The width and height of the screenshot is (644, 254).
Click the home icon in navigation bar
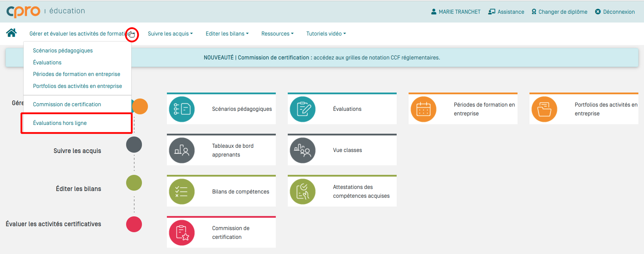click(11, 33)
